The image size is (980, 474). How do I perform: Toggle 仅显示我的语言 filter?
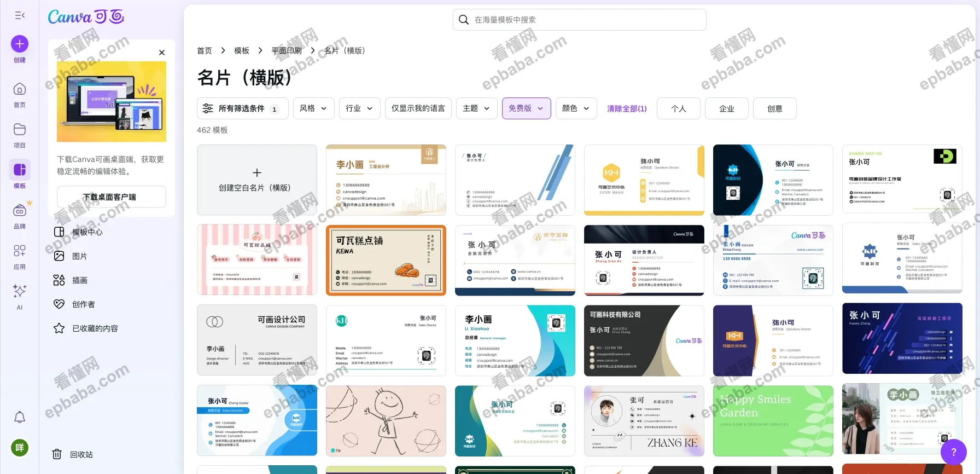pos(418,108)
